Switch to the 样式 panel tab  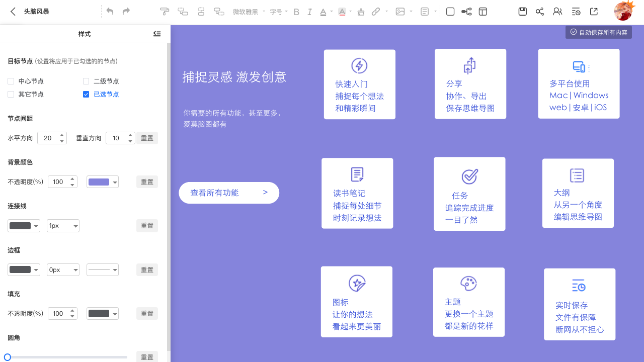click(x=85, y=34)
